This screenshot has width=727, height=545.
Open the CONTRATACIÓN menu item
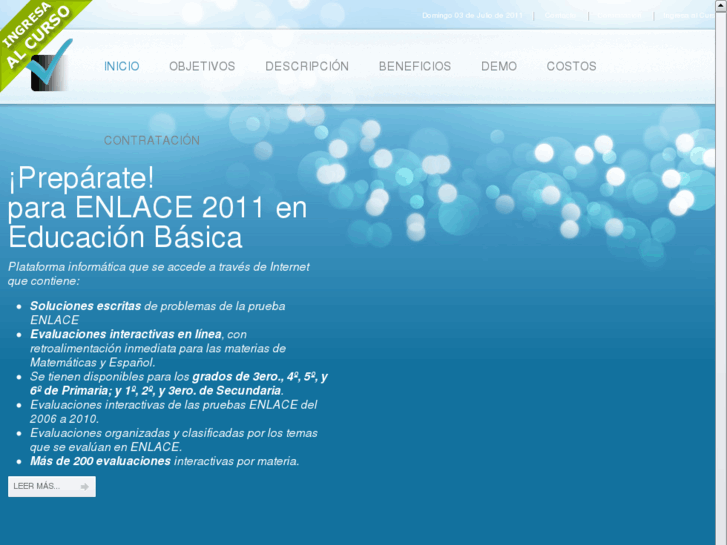[152, 141]
